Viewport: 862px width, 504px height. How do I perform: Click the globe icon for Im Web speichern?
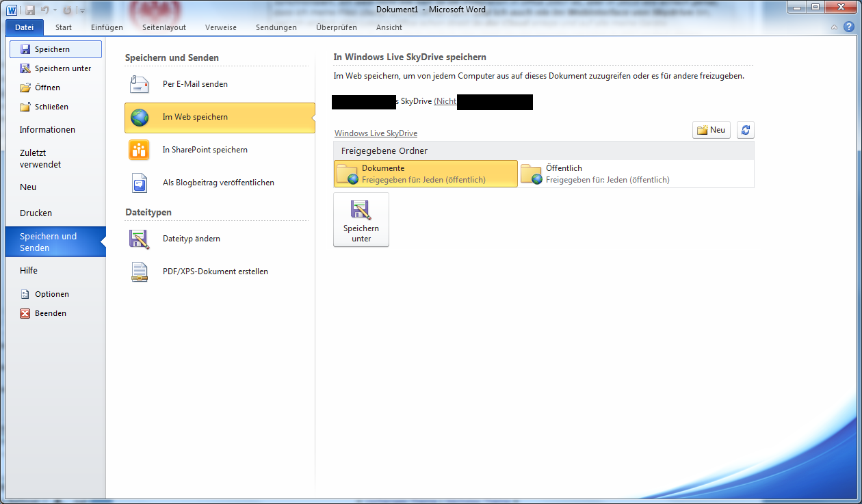[140, 117]
